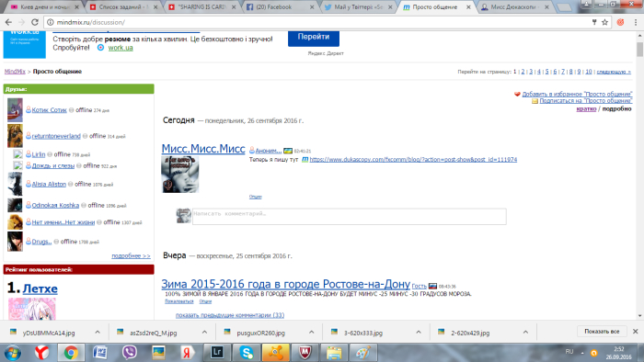Screen dimensions: 644x362
Task: Click the bookmark star icon in address bar
Action: tap(604, 23)
